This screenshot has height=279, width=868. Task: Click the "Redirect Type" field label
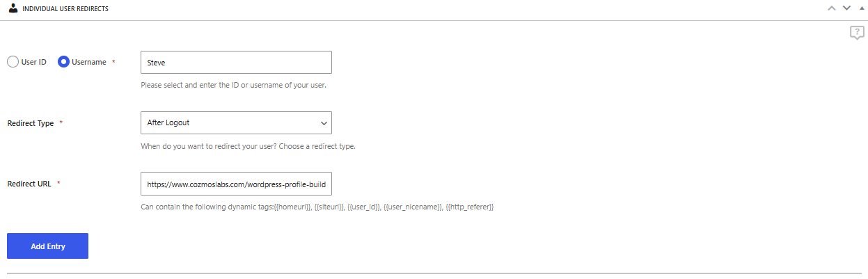(x=31, y=123)
